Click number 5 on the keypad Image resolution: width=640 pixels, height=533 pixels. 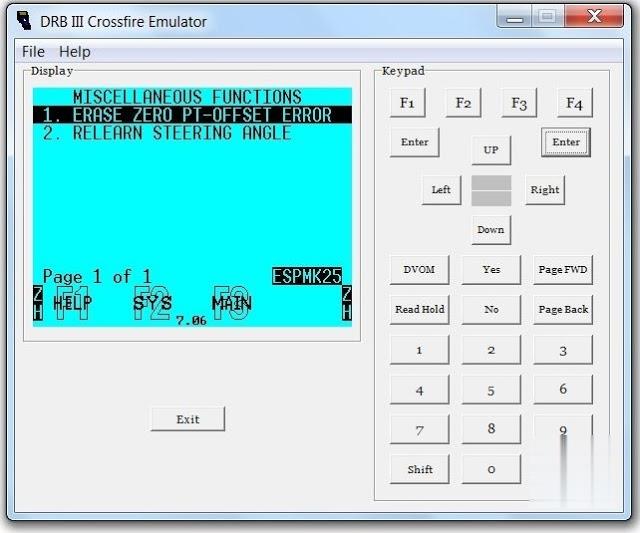point(491,390)
